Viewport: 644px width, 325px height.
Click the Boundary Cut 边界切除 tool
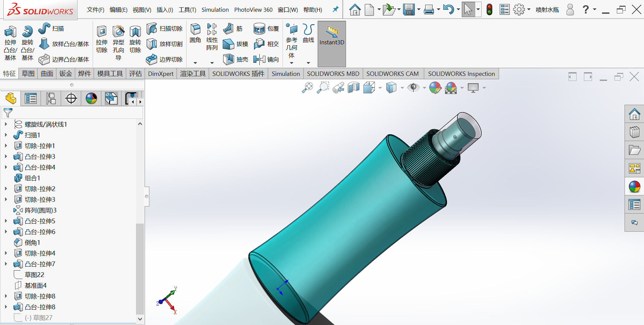[x=164, y=59]
